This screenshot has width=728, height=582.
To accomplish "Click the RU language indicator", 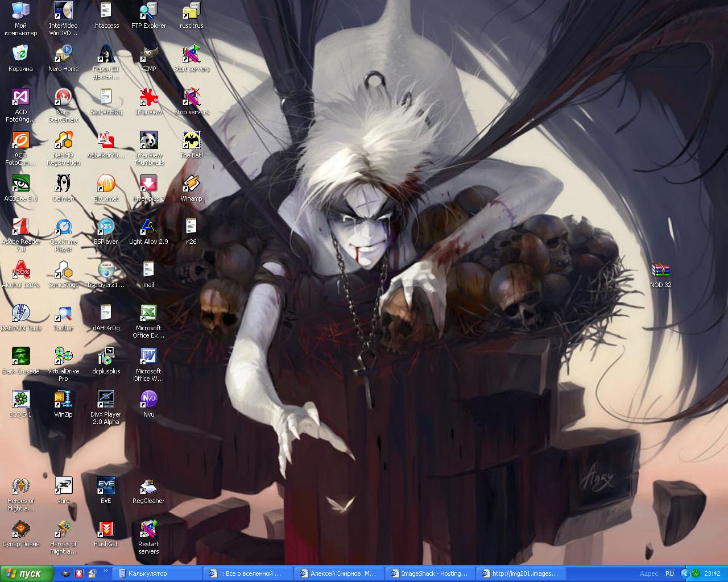I will (669, 573).
